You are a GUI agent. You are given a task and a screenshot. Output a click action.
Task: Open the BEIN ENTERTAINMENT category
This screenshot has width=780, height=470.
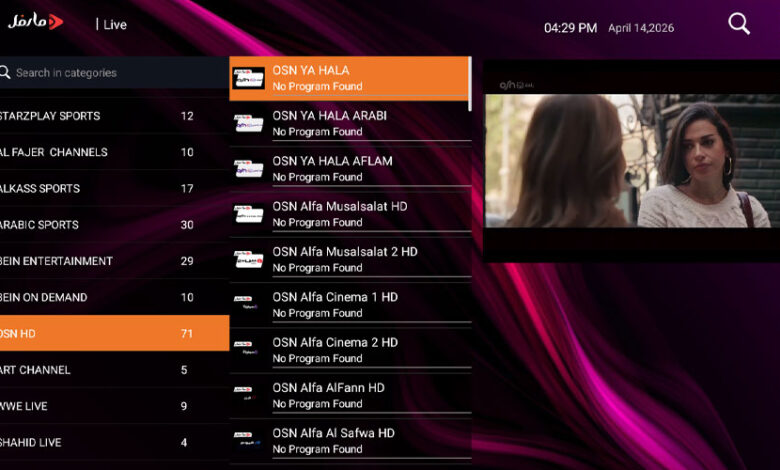coord(100,261)
